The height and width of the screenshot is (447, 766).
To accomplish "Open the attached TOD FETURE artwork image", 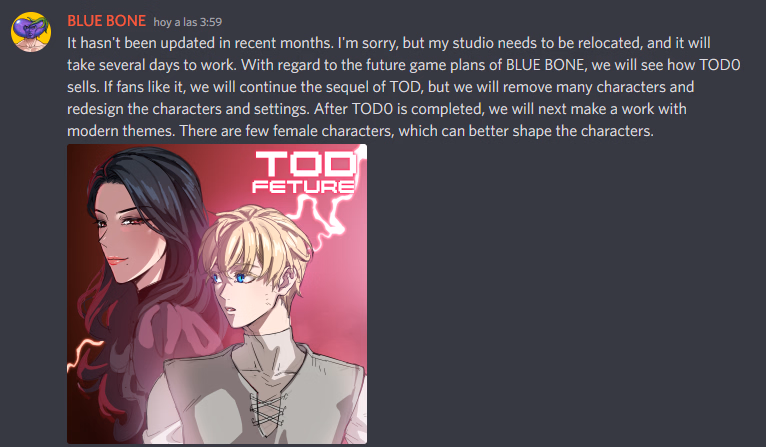I will pos(217,294).
